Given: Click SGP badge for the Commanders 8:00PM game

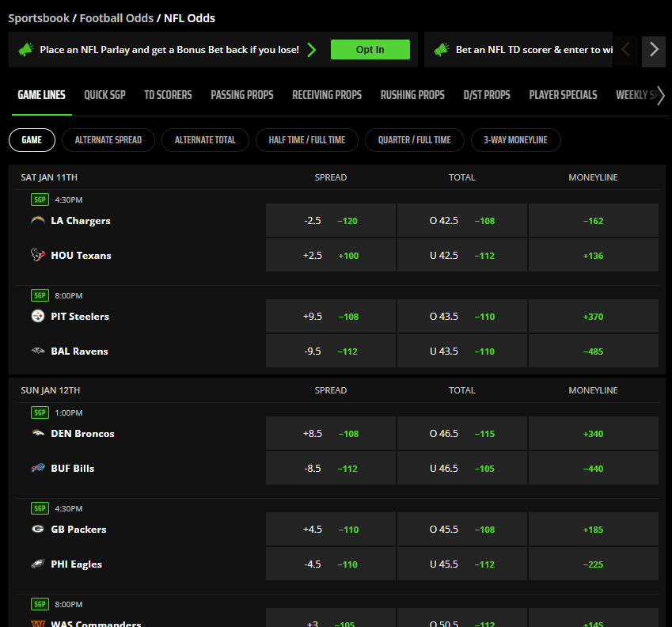Looking at the screenshot, I should pos(40,604).
